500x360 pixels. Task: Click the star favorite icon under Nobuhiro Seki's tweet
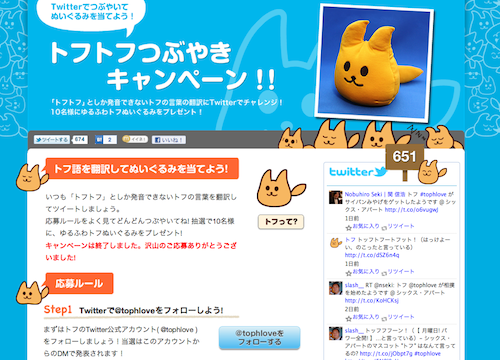click(349, 228)
